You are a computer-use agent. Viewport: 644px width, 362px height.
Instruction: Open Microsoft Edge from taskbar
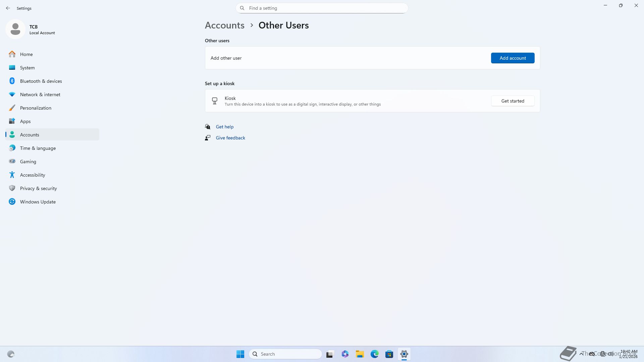(x=374, y=354)
